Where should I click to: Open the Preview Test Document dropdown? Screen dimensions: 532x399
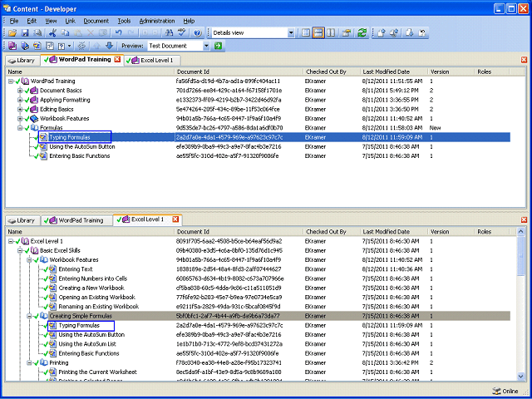(x=206, y=46)
